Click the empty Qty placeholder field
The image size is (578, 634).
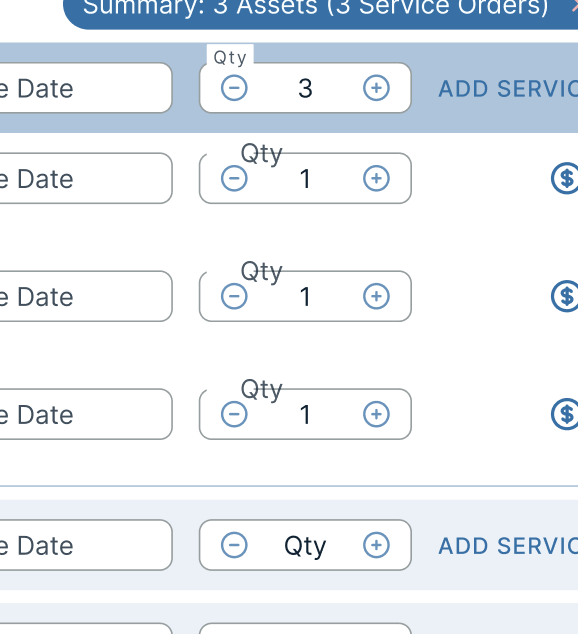tap(305, 545)
